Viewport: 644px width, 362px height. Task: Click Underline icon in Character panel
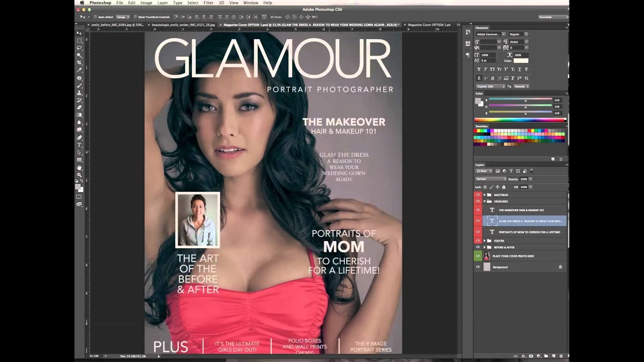(520, 69)
